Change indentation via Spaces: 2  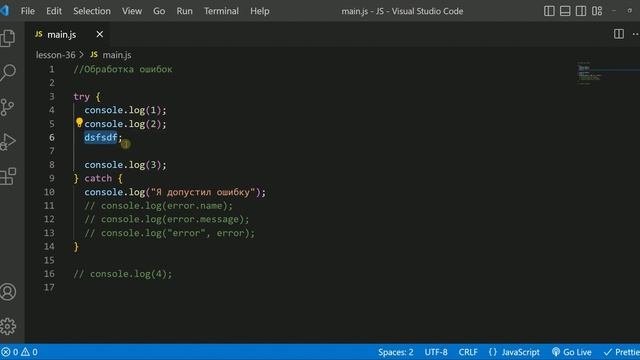coord(396,352)
